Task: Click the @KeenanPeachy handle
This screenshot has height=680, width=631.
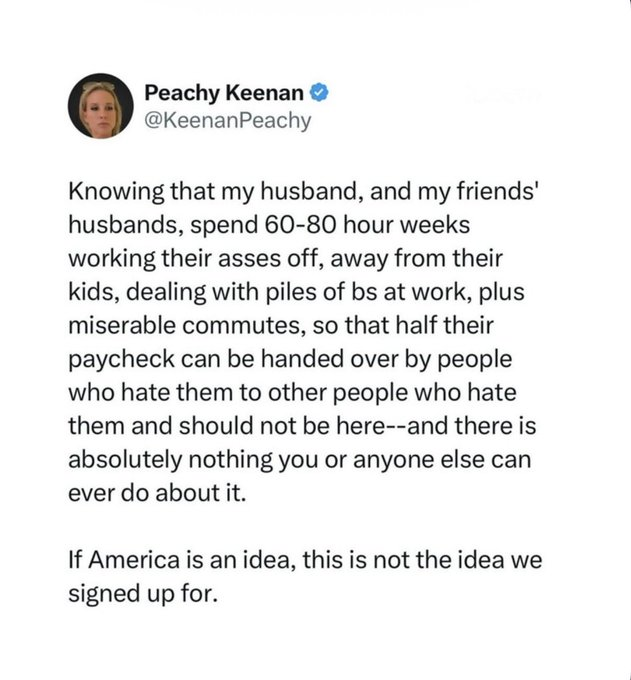Action: click(228, 120)
